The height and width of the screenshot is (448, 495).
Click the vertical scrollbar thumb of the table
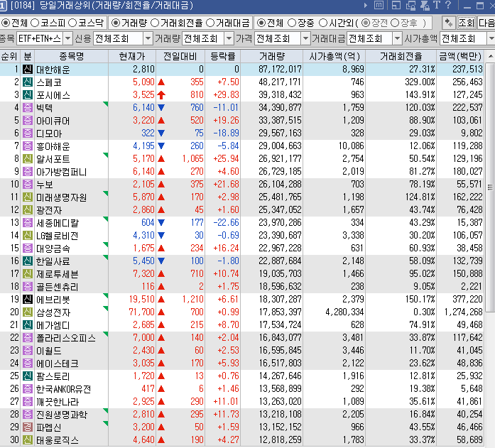click(490, 187)
